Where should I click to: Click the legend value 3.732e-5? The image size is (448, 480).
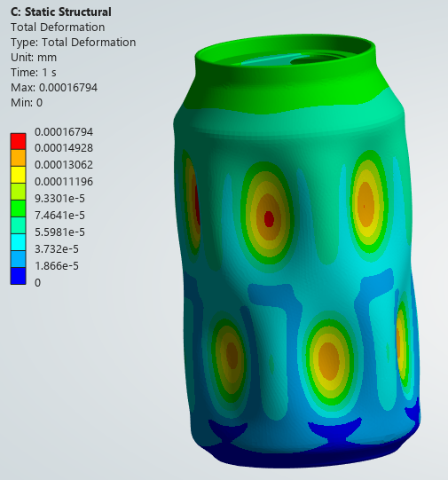point(57,249)
